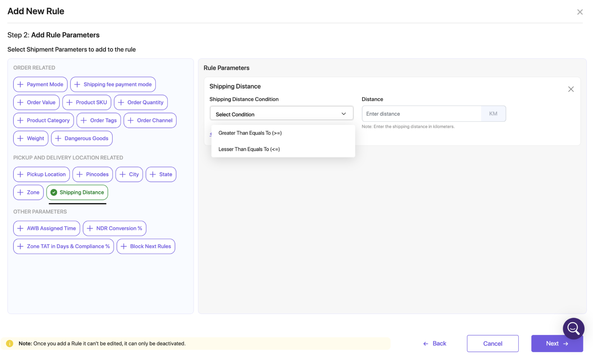Add Shipping fee payment mode parameter

pos(113,85)
